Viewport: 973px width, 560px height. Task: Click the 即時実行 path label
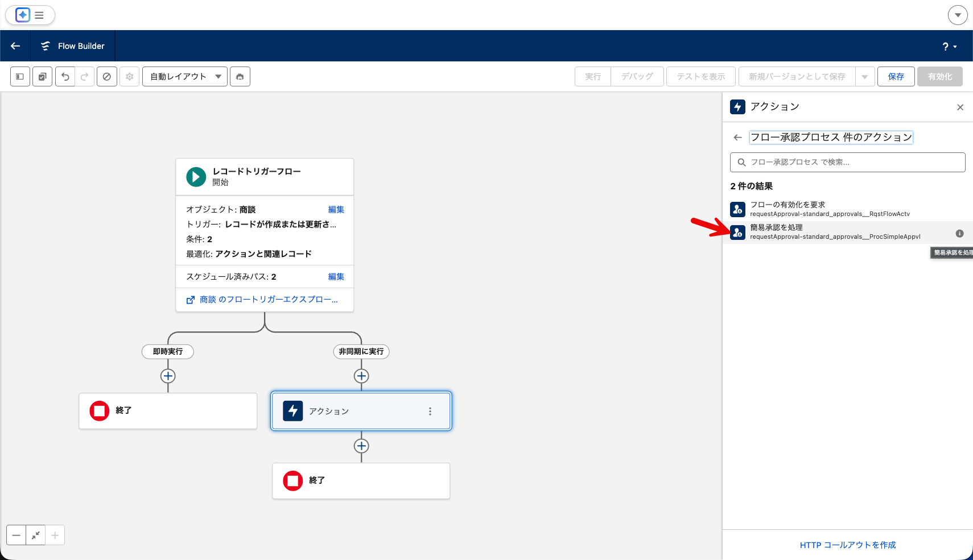point(168,352)
